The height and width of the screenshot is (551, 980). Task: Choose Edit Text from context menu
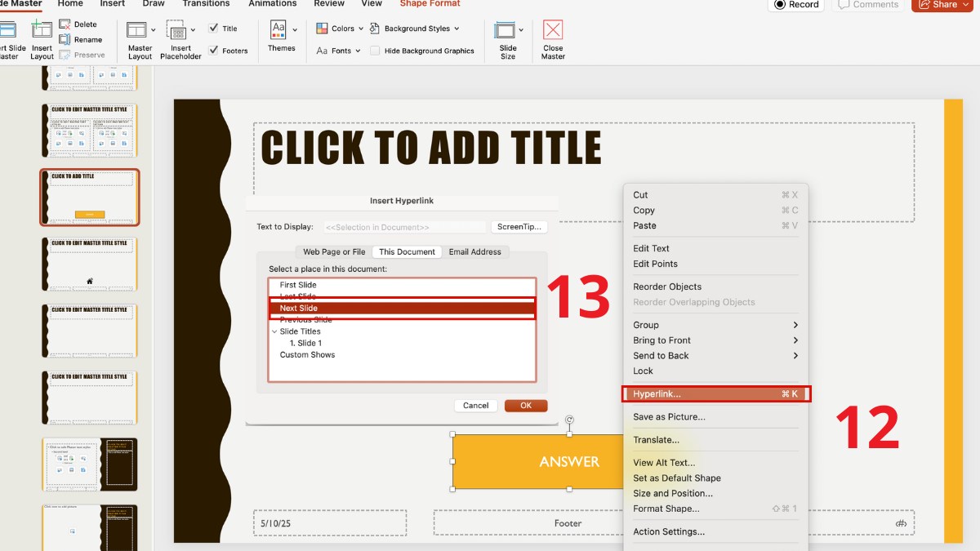pos(715,249)
